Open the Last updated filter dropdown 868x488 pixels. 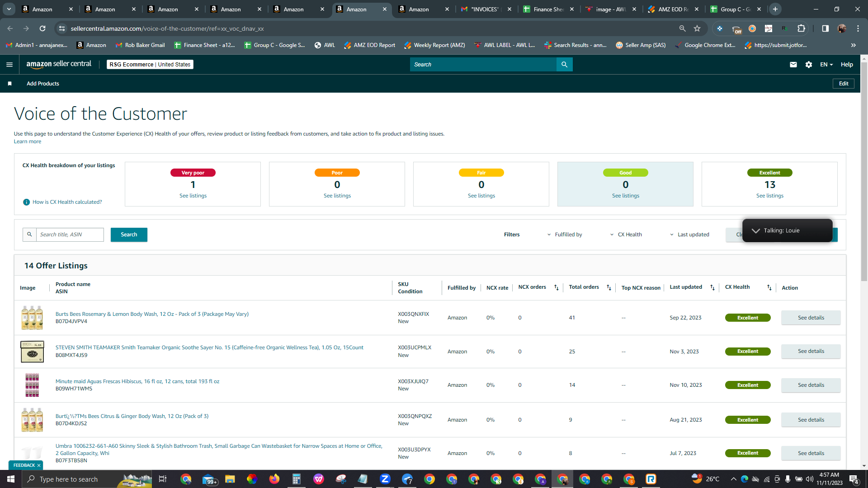[689, 235]
